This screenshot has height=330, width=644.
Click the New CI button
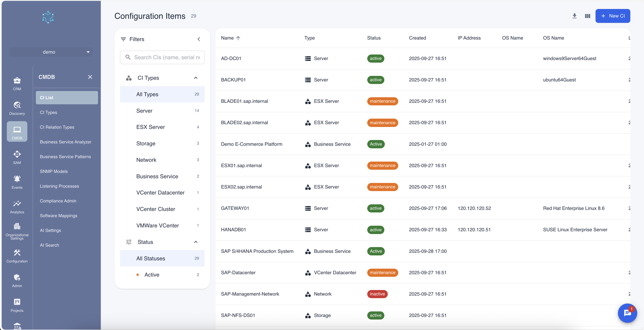tap(613, 16)
